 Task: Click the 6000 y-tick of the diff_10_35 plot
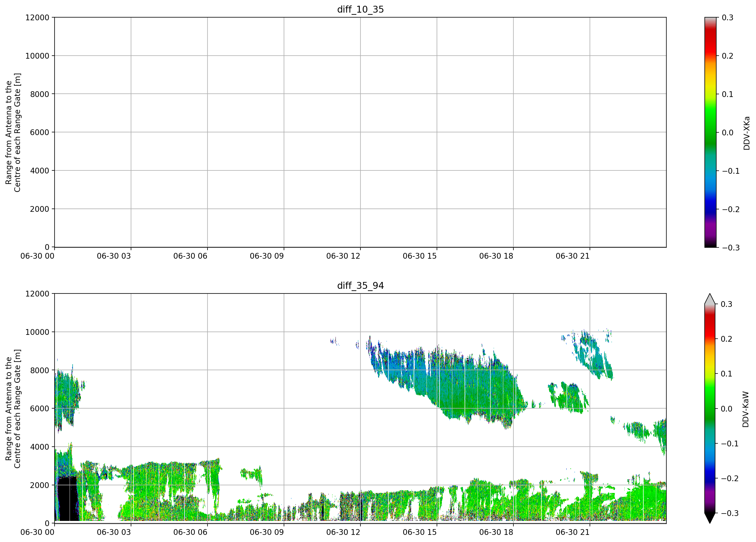pyautogui.click(x=40, y=132)
